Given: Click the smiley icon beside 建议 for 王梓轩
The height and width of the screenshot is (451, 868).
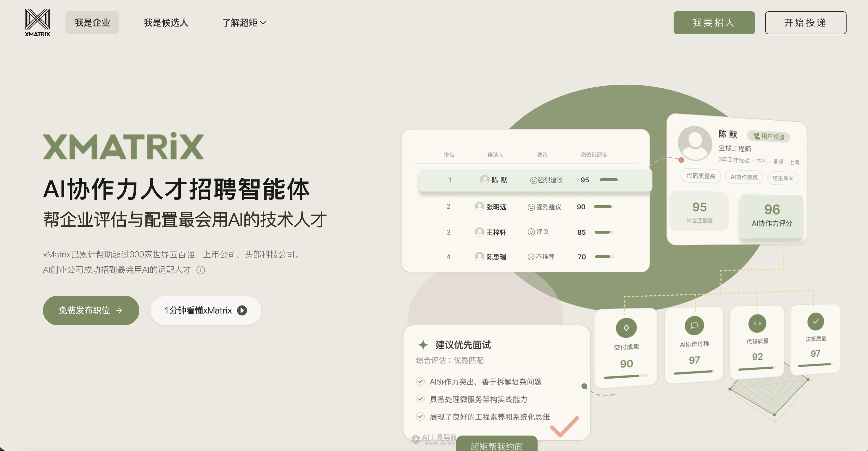Looking at the screenshot, I should coord(531,232).
